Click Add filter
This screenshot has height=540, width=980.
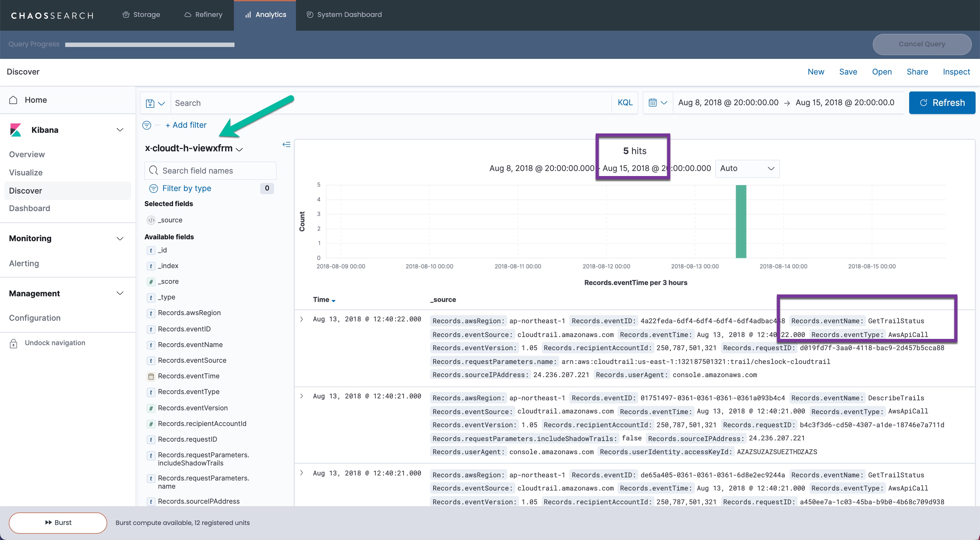click(186, 125)
